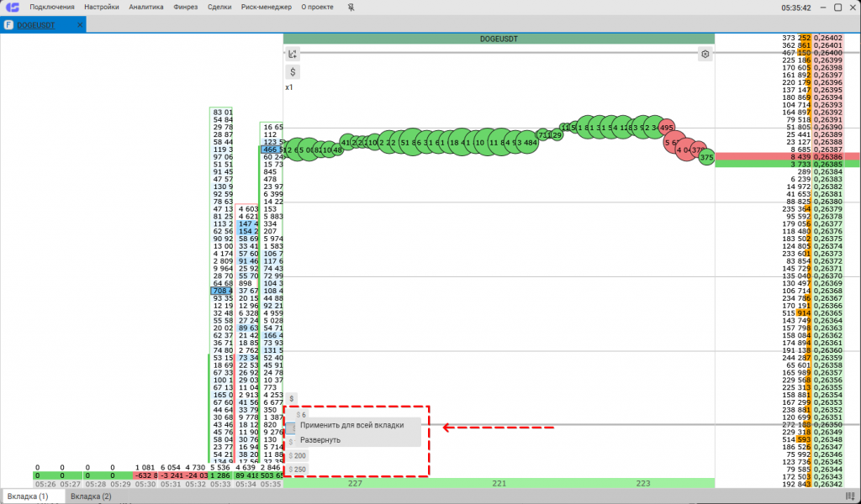The height and width of the screenshot is (504, 861).
Task: Open the Аналитика menu
Action: [x=146, y=8]
